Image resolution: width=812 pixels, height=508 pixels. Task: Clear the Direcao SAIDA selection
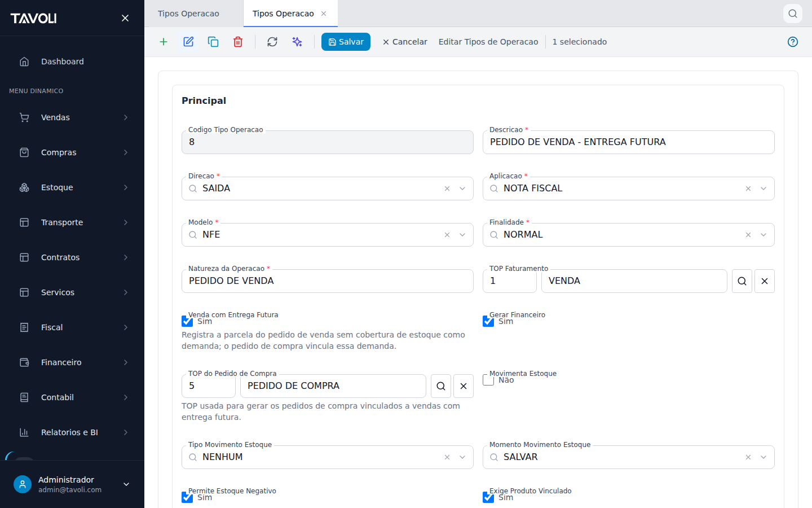[447, 189]
